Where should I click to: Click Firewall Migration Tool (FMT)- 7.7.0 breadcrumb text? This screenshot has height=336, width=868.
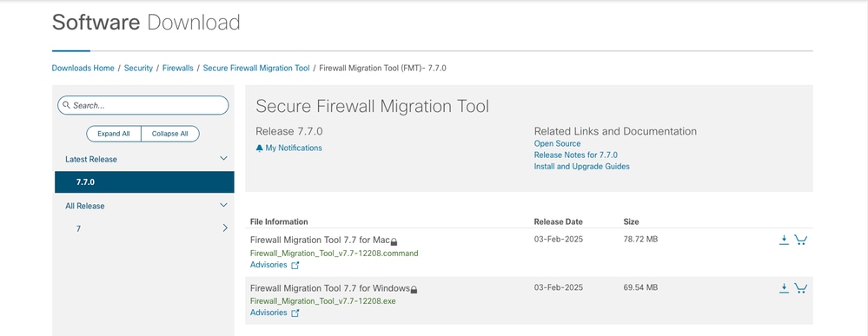pos(383,68)
